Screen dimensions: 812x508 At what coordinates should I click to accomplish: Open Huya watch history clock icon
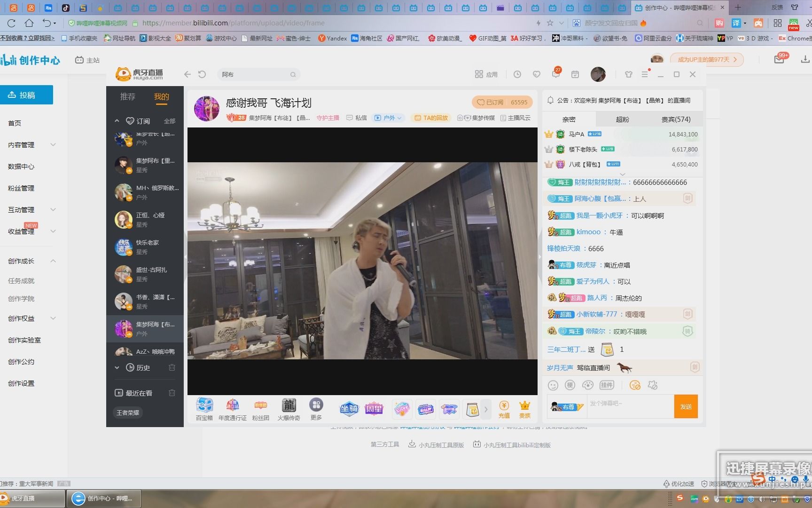517,74
